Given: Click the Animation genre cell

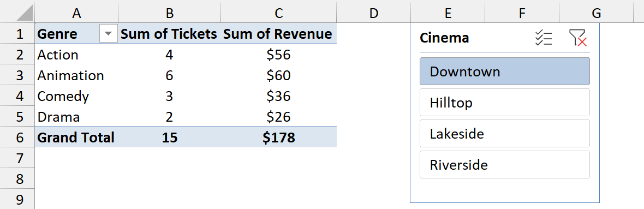Looking at the screenshot, I should click(x=76, y=75).
